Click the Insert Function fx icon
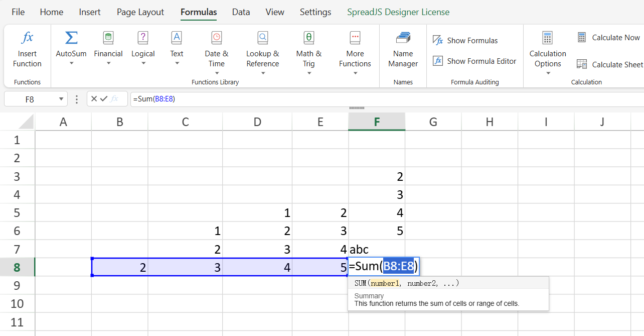This screenshot has width=644, height=336. 27,38
